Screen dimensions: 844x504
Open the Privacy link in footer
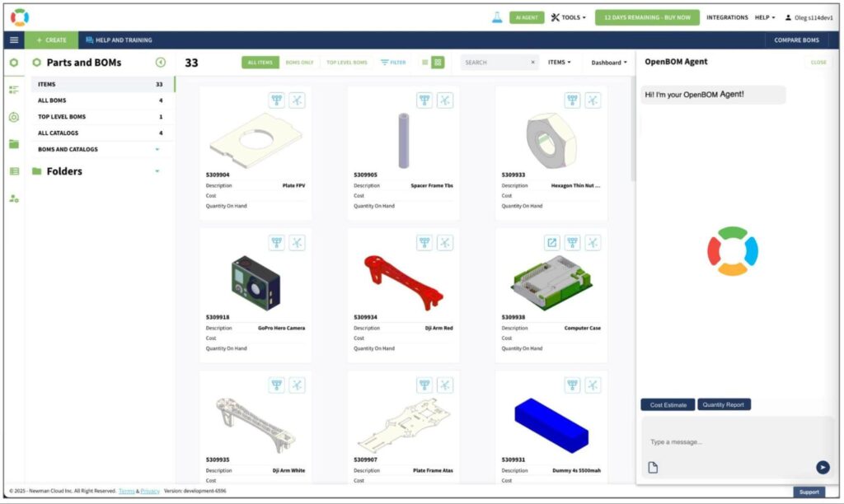click(x=150, y=491)
